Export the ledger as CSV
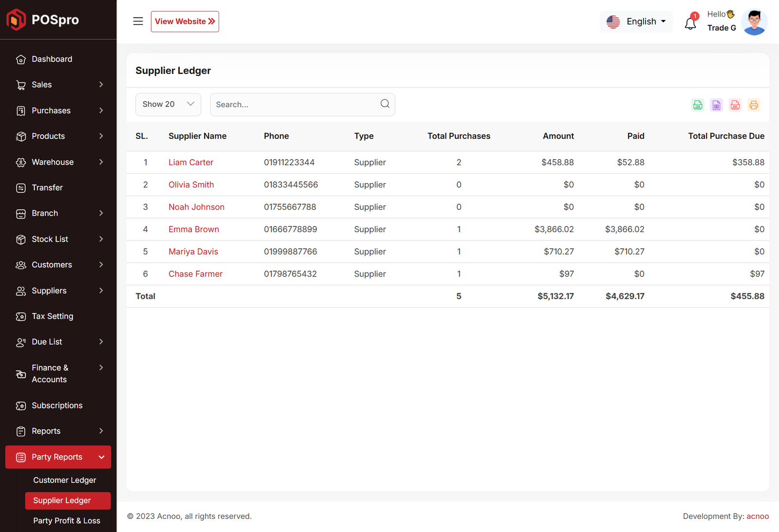The width and height of the screenshot is (779, 532). [x=698, y=105]
